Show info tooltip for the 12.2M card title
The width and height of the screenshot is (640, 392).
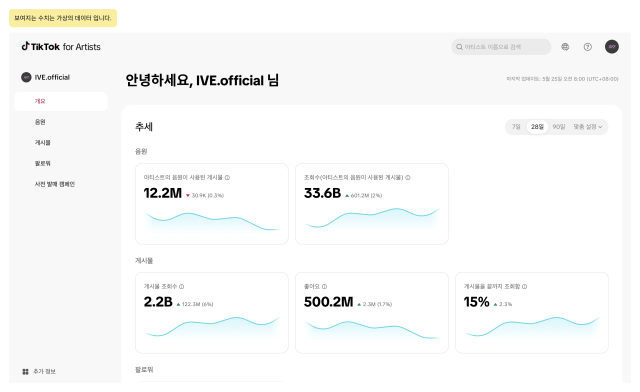[227, 178]
